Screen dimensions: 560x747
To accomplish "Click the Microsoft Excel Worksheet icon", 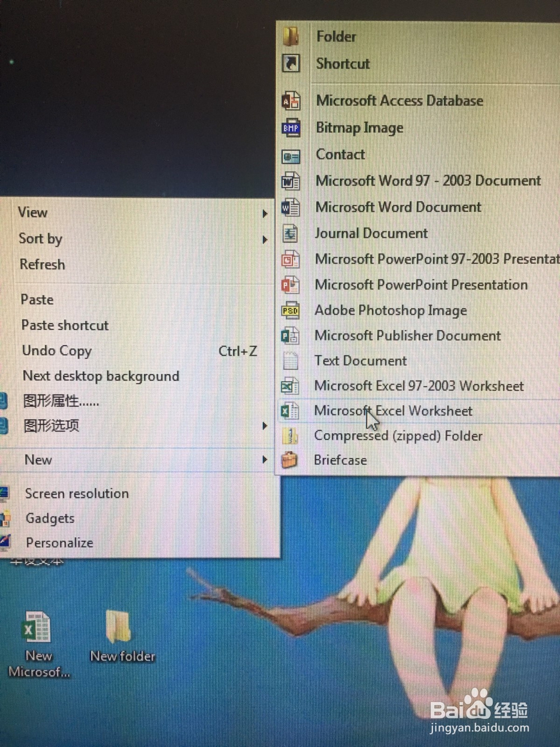I will click(289, 411).
